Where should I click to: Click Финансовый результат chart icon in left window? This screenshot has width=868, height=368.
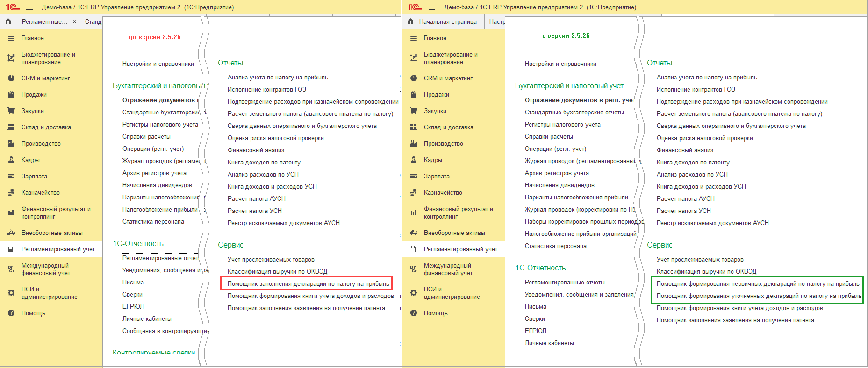[11, 213]
